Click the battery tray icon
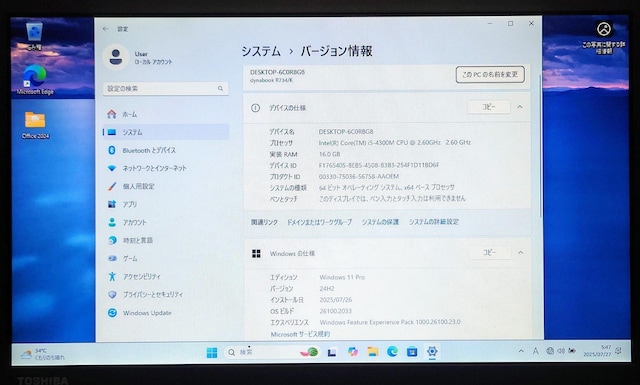Viewport: 640px width, 385px height. click(x=572, y=351)
